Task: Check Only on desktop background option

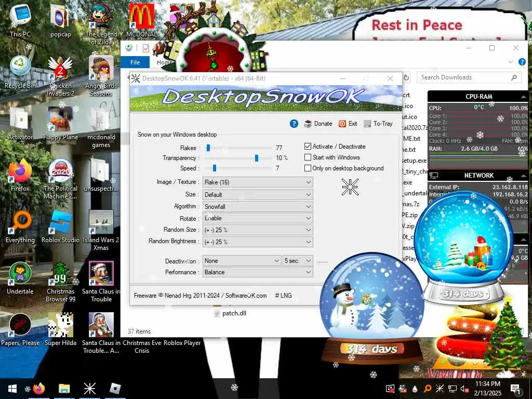Action: (308, 168)
